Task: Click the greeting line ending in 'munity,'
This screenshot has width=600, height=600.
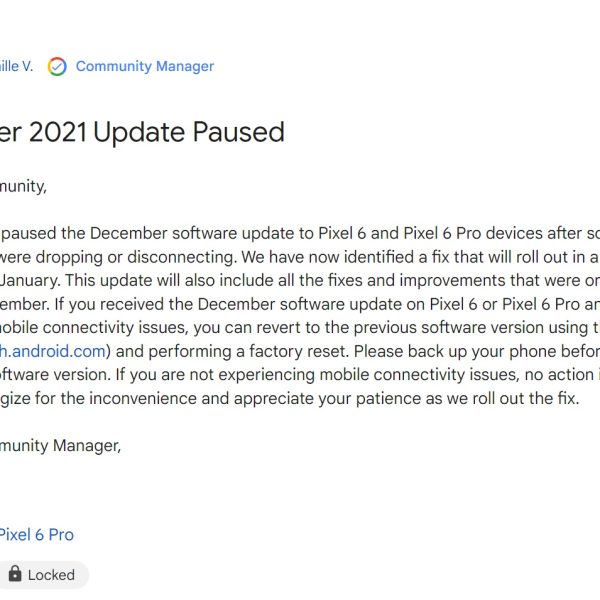Action: click(x=22, y=185)
